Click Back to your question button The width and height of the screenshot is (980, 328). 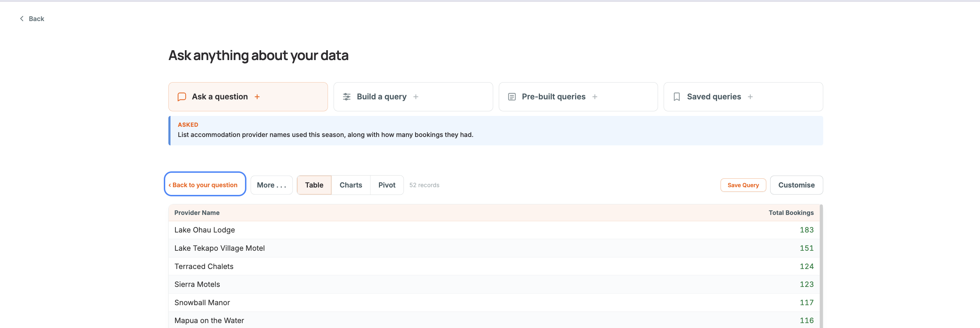[x=205, y=185]
